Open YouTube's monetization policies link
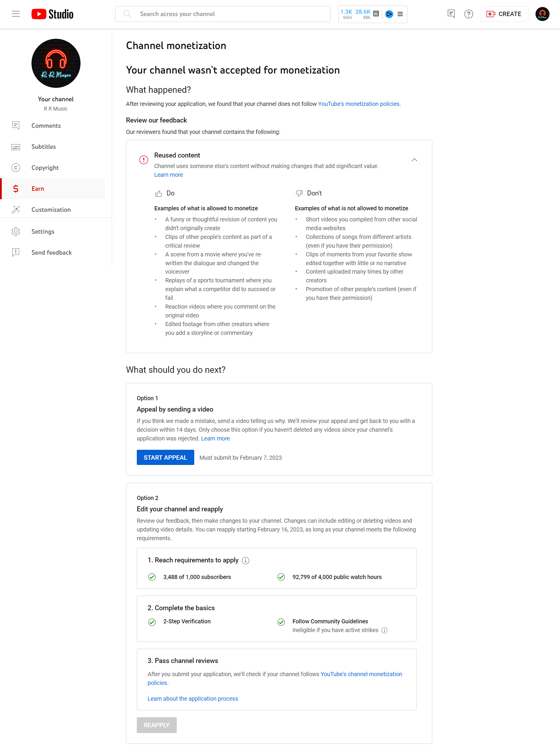The width and height of the screenshot is (560, 754). [x=359, y=104]
